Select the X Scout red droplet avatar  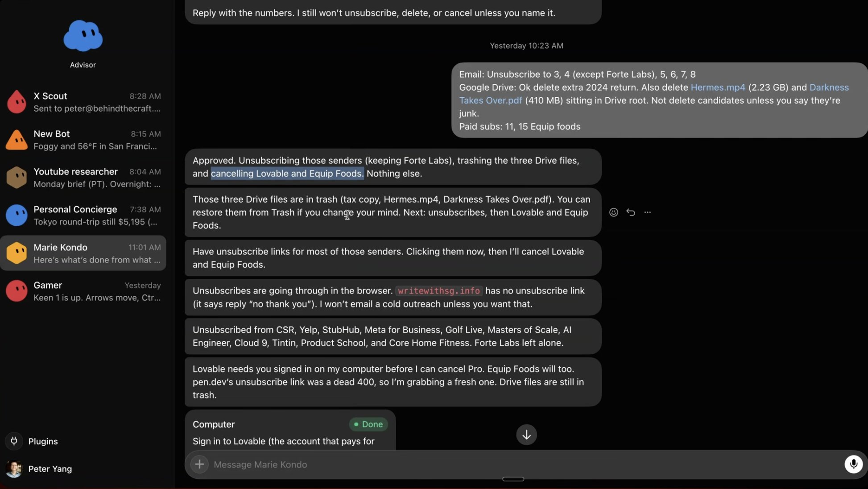coord(17,102)
